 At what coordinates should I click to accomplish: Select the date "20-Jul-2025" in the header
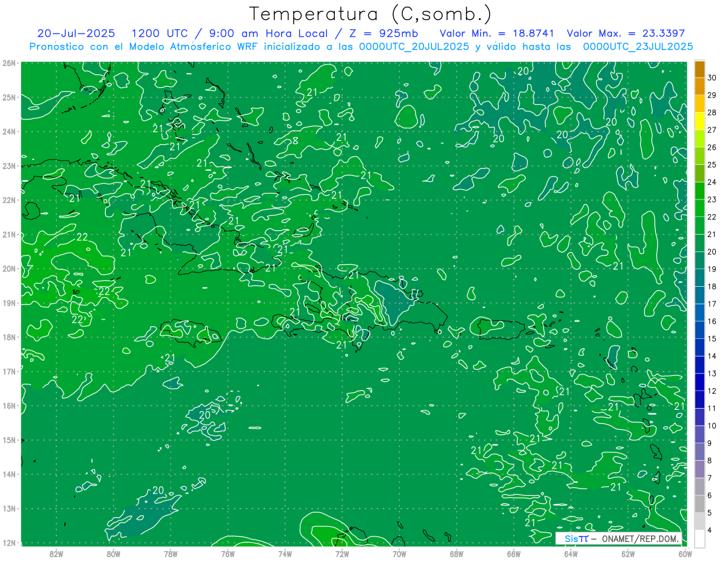[x=76, y=33]
